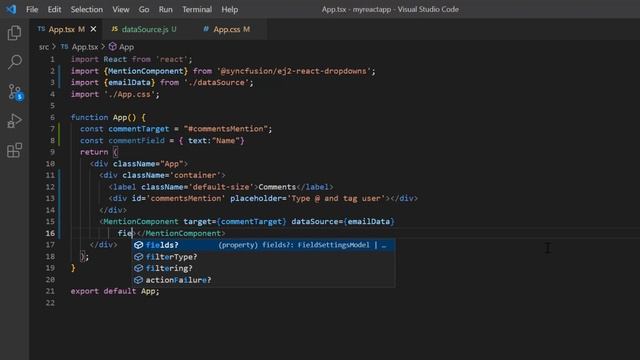Open the Help menu
640x360 pixels.
pyautogui.click(x=229, y=9)
